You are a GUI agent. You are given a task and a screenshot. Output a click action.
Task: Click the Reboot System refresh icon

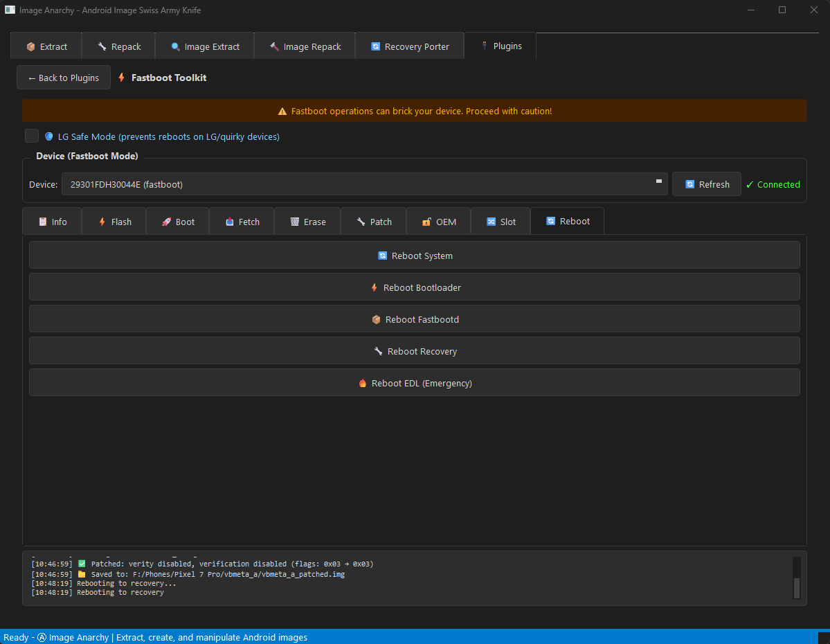pyautogui.click(x=382, y=256)
